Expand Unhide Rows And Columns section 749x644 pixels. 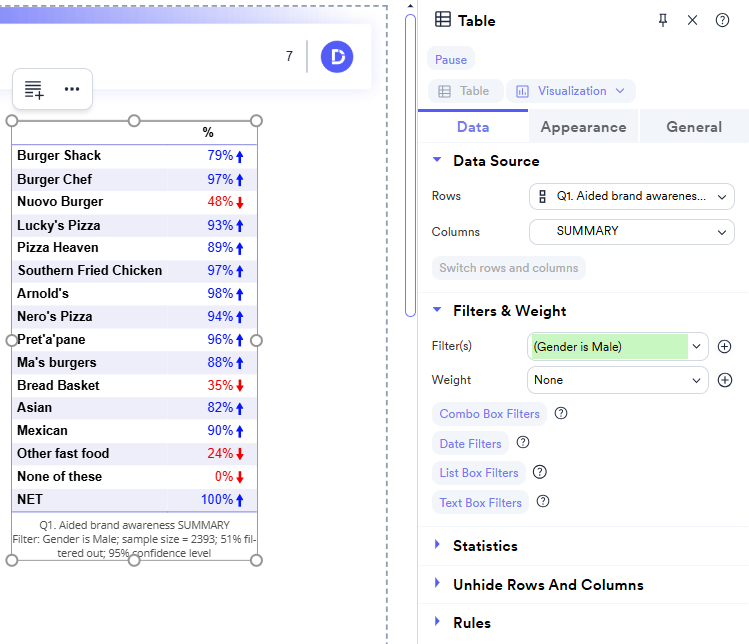(x=547, y=585)
